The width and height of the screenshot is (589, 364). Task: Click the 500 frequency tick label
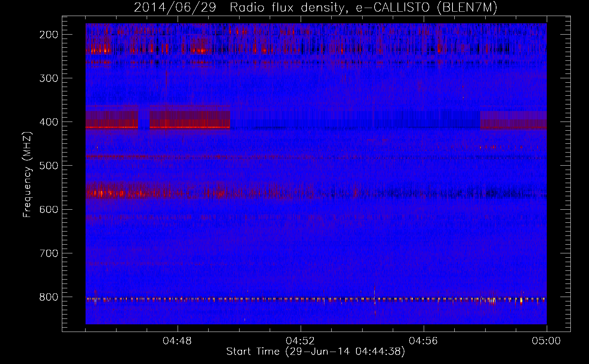pyautogui.click(x=48, y=166)
